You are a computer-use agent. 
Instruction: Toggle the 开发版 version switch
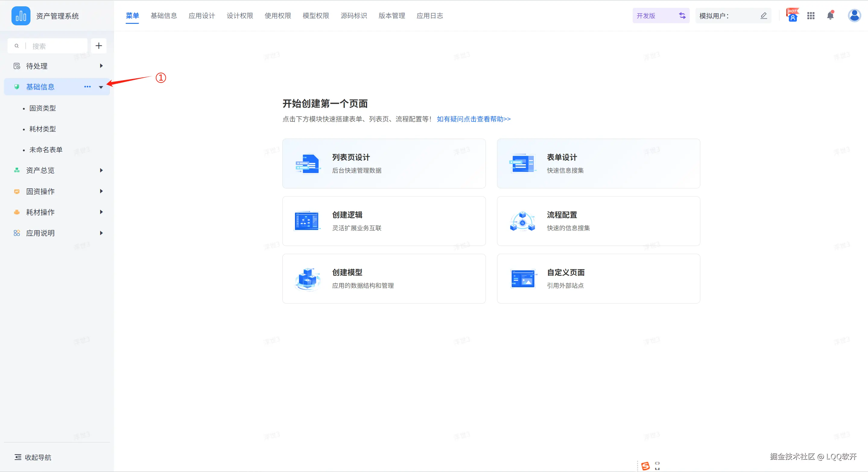[682, 16]
